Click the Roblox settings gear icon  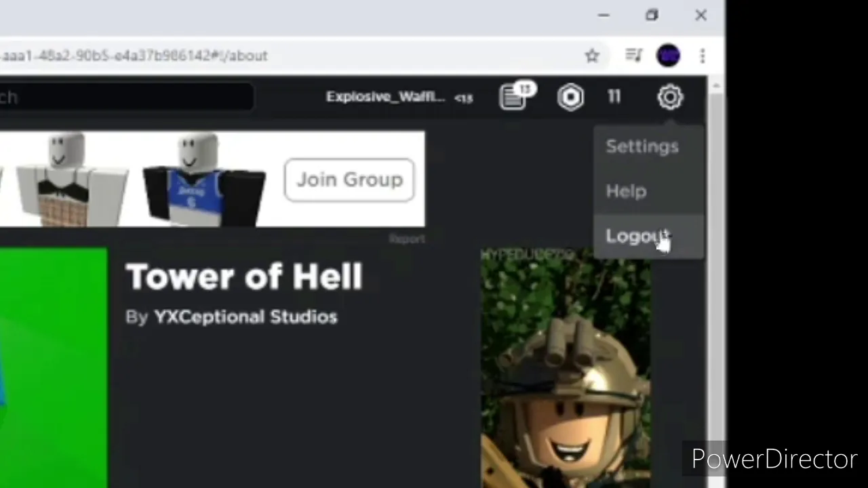[x=670, y=97]
